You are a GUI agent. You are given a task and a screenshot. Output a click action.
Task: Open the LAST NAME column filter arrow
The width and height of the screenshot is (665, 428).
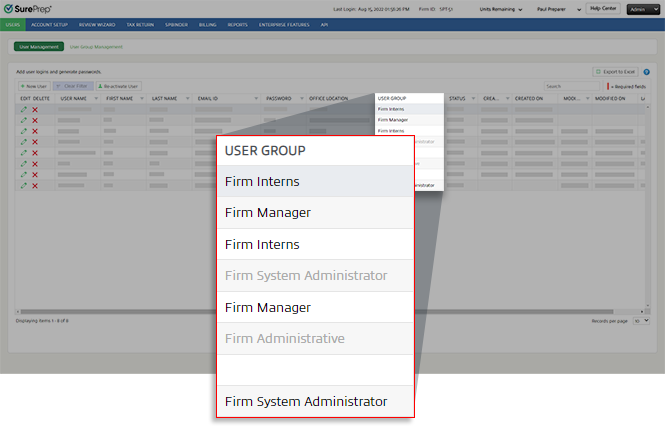[x=187, y=98]
